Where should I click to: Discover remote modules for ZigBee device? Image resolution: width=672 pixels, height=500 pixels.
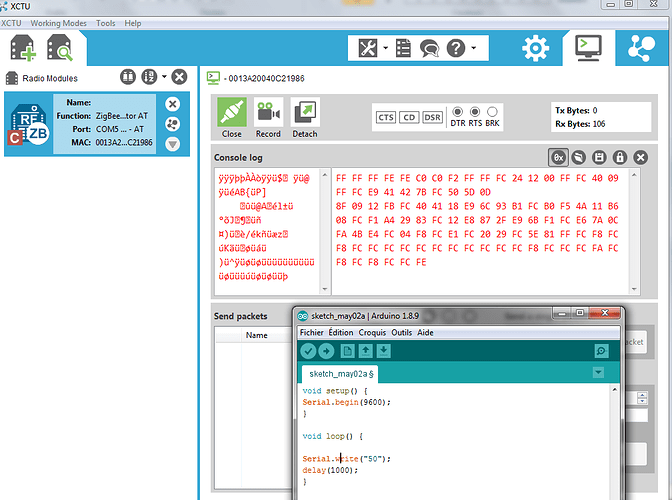click(x=172, y=124)
